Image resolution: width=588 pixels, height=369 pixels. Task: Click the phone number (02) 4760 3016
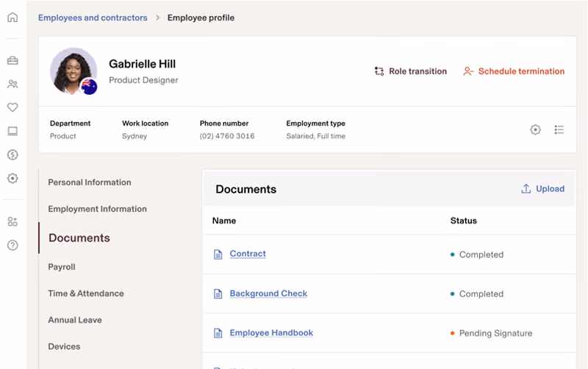click(227, 136)
